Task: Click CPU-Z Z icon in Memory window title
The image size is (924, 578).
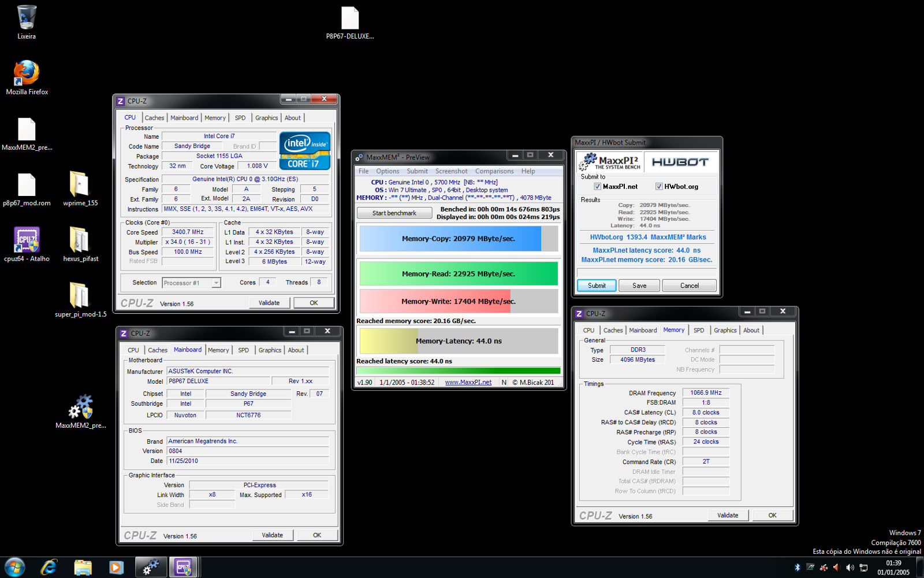Action: [579, 314]
